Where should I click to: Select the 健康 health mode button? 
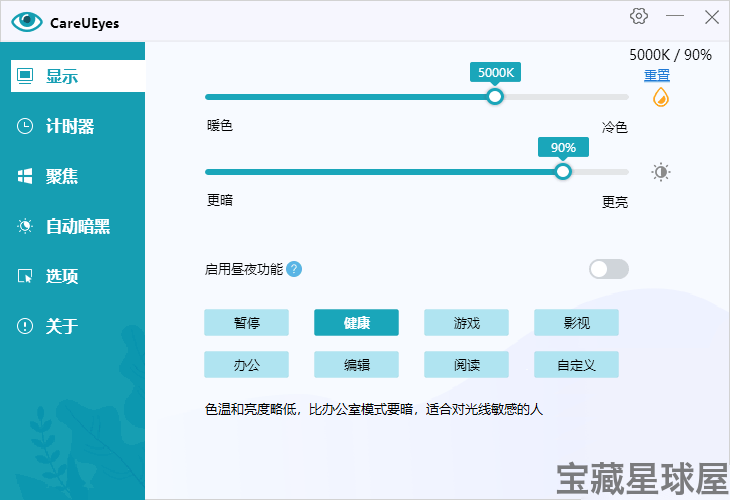356,323
